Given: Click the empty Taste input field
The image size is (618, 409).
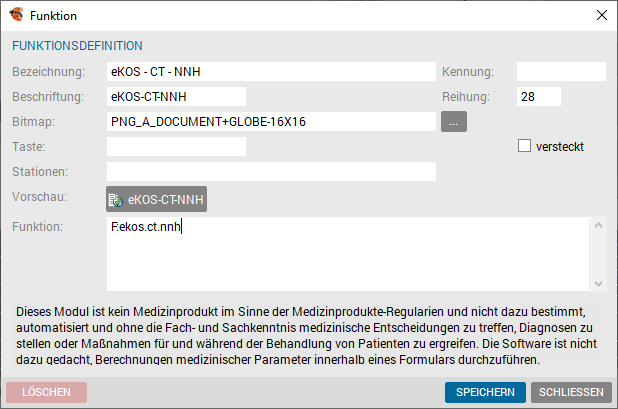Looking at the screenshot, I should click(176, 146).
